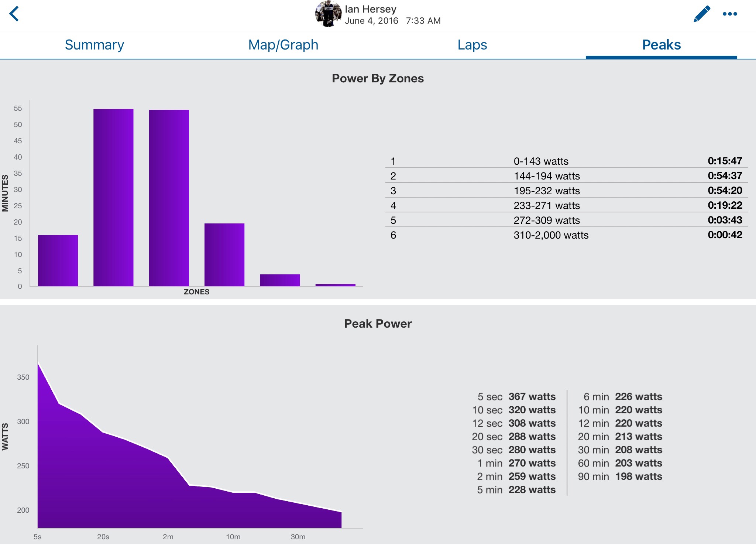The width and height of the screenshot is (756, 550).
Task: Go to the Laps tab
Action: coord(472,45)
